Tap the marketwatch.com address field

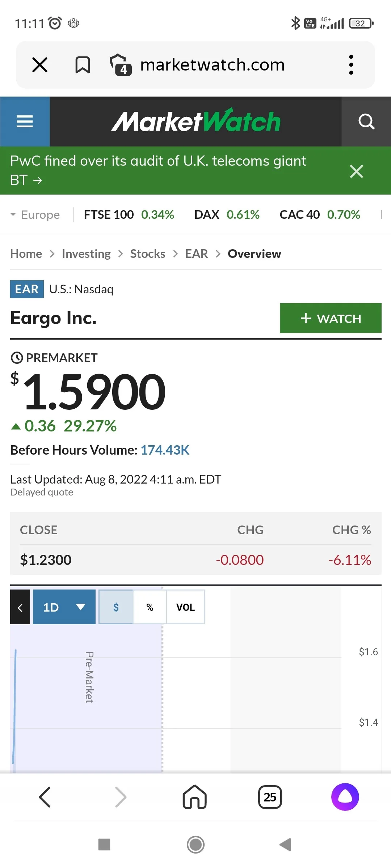click(x=213, y=65)
